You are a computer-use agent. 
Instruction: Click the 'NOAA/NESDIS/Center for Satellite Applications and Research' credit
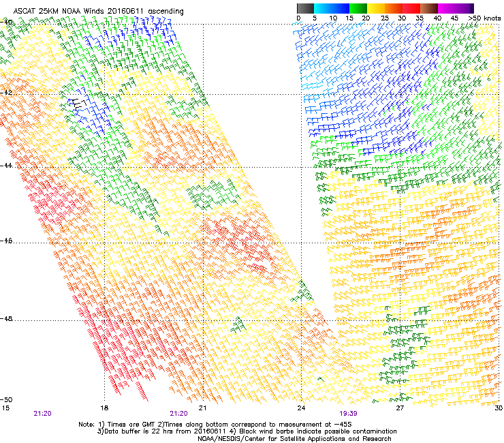[x=294, y=439]
